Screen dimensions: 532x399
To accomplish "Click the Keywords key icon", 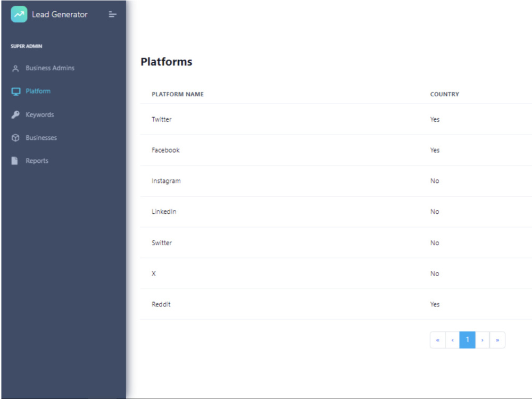I will (15, 115).
